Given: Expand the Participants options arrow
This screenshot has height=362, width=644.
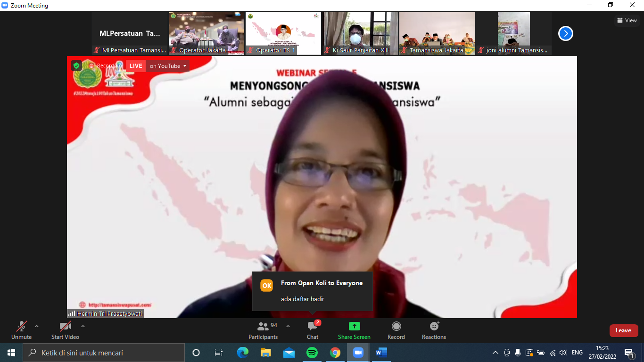Looking at the screenshot, I should (x=288, y=326).
